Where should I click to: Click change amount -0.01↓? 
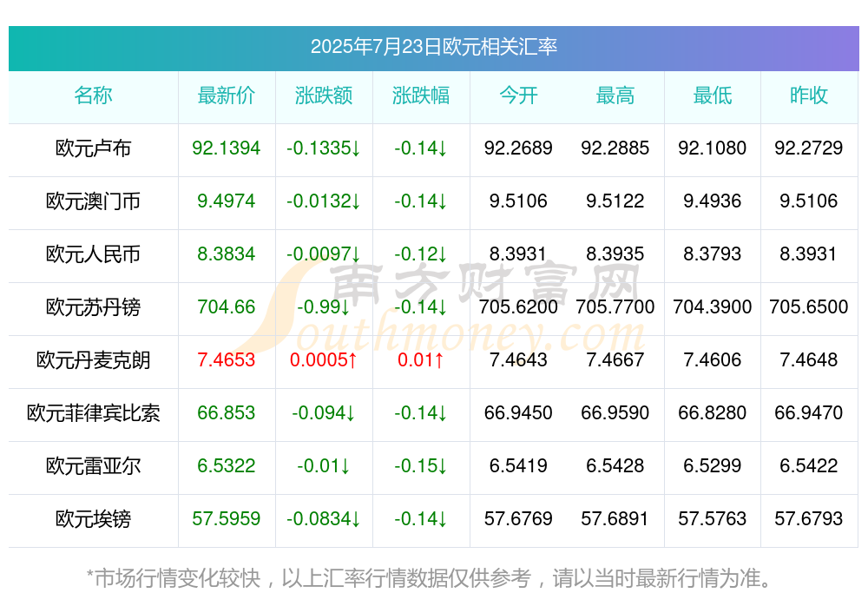[x=323, y=466]
